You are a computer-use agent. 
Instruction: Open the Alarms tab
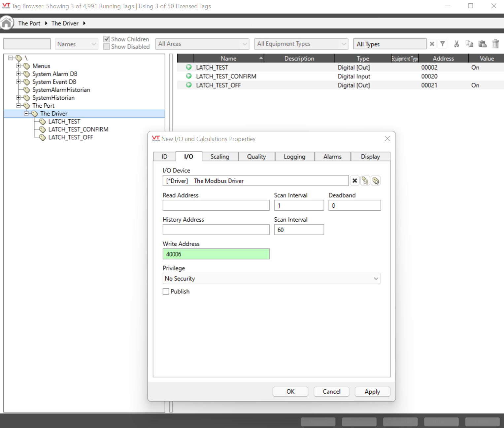[332, 157]
